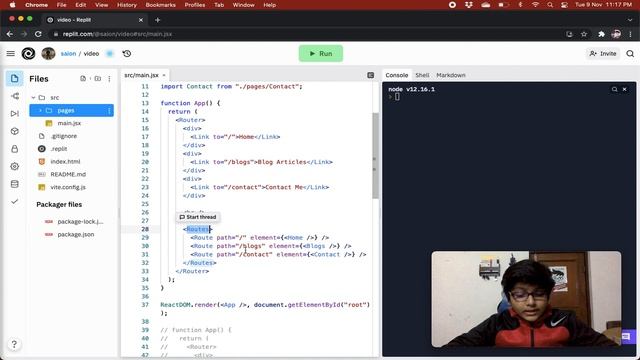Open options for the pages folder
Image resolution: width=640 pixels, height=360 pixels.
pyautogui.click(x=109, y=111)
